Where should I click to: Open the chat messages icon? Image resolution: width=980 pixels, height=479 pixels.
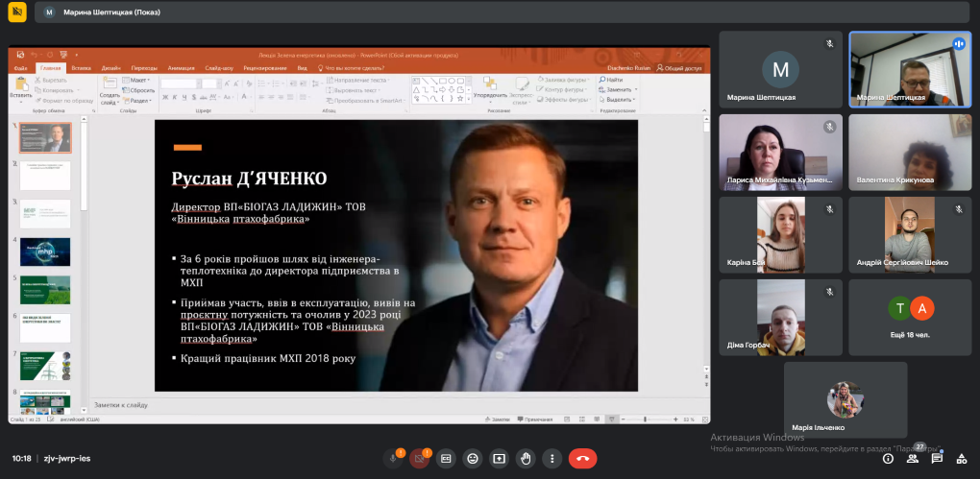click(x=937, y=459)
